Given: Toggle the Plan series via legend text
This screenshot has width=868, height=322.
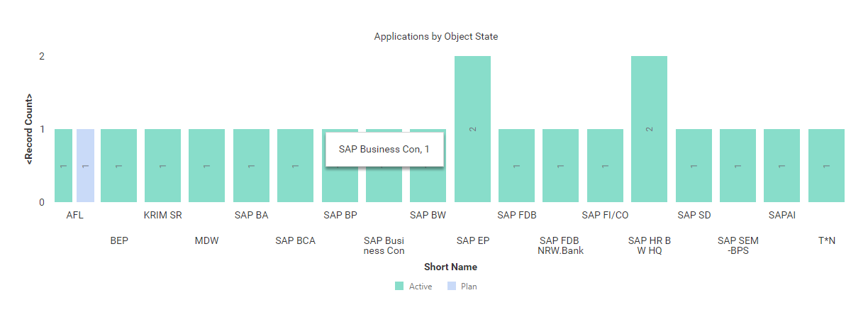Looking at the screenshot, I should 469,287.
